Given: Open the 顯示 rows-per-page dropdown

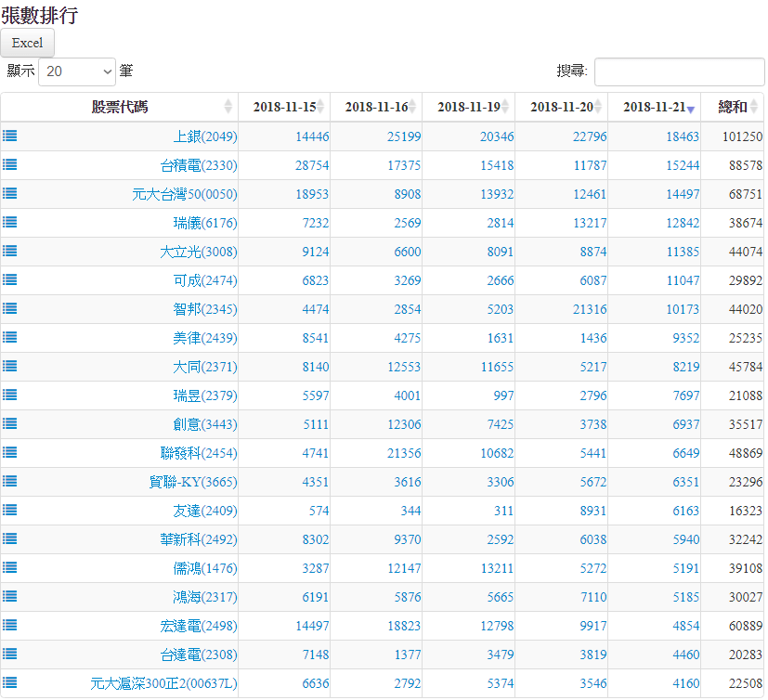Looking at the screenshot, I should point(77,71).
